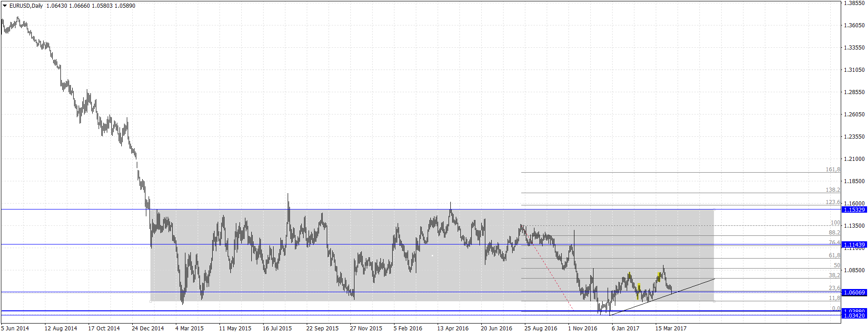Viewport: 868px width, 334px height.
Task: Click the 1.21000 price axis label
Action: [x=854, y=159]
